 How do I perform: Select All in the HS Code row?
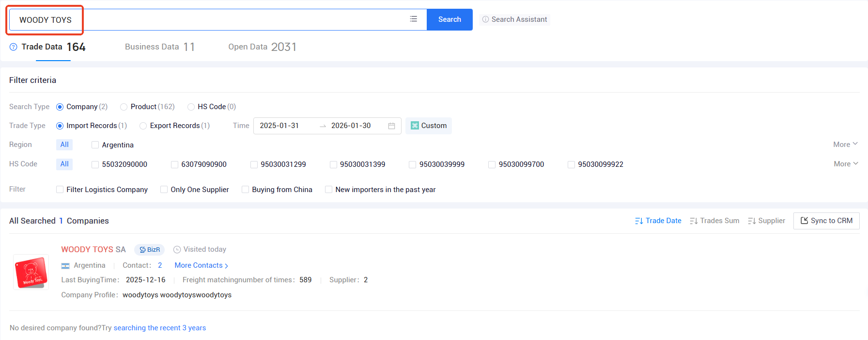[x=64, y=164]
